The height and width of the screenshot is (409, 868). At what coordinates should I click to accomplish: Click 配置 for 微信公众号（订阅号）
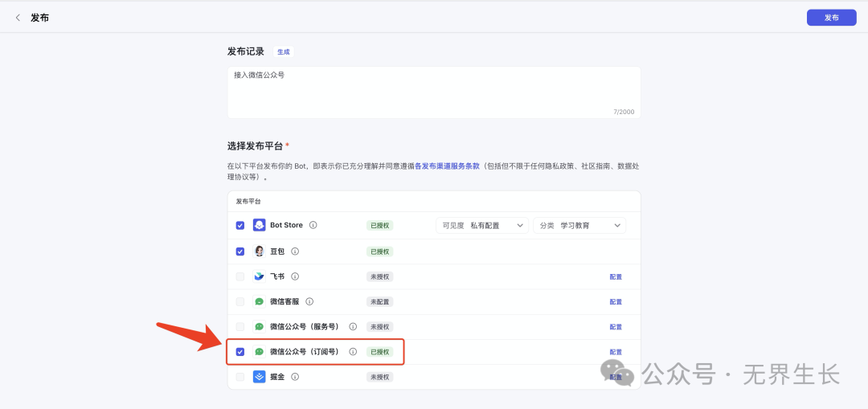(x=616, y=351)
